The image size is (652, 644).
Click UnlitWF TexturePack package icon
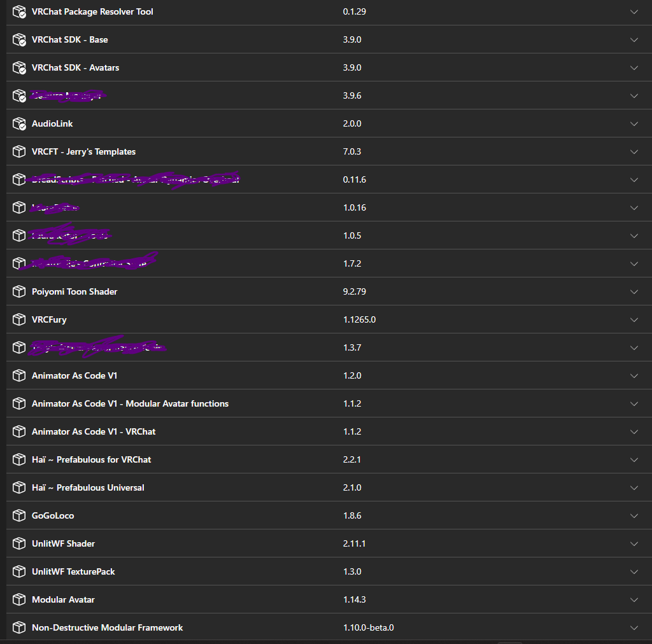(x=19, y=571)
